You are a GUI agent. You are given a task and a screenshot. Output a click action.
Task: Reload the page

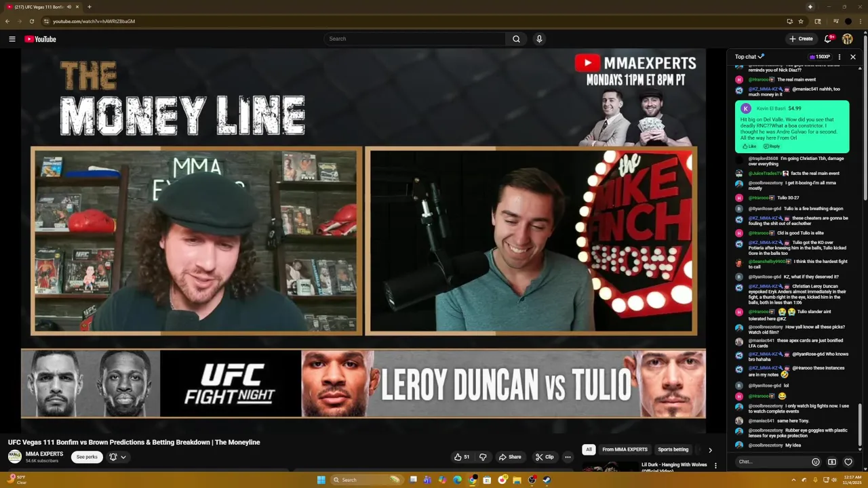pyautogui.click(x=31, y=21)
